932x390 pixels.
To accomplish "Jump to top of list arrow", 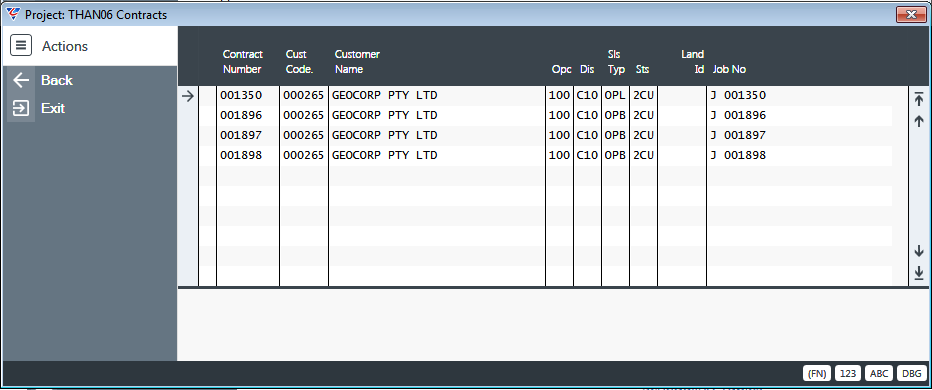I will [919, 99].
